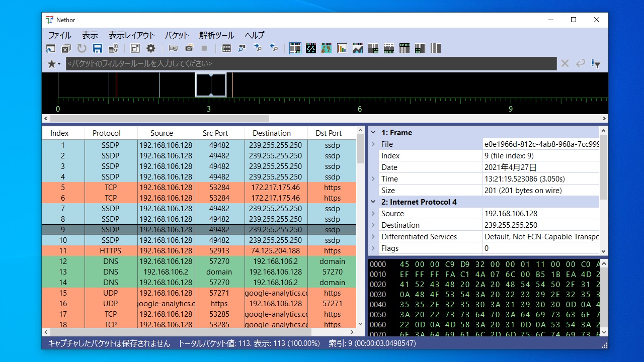The image size is (644, 362).
Task: Select packet row 13 from 192.168.106.2
Action: click(x=199, y=272)
